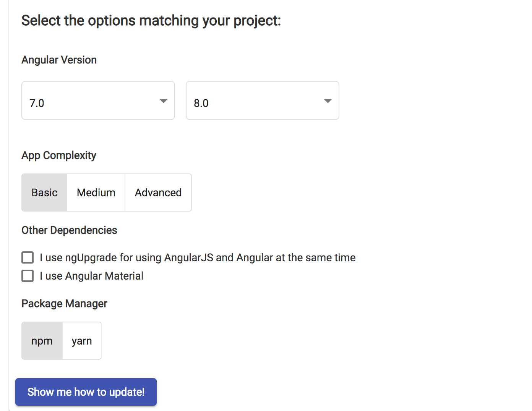Select Medium app complexity
532x411 pixels.
[96, 192]
